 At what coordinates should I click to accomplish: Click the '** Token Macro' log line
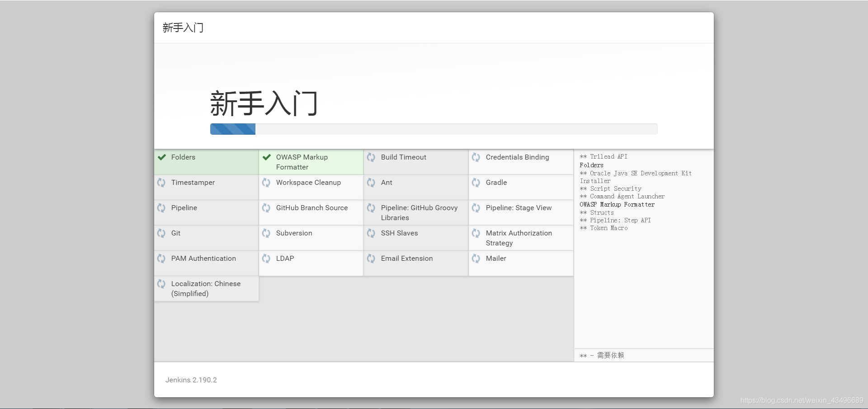604,228
